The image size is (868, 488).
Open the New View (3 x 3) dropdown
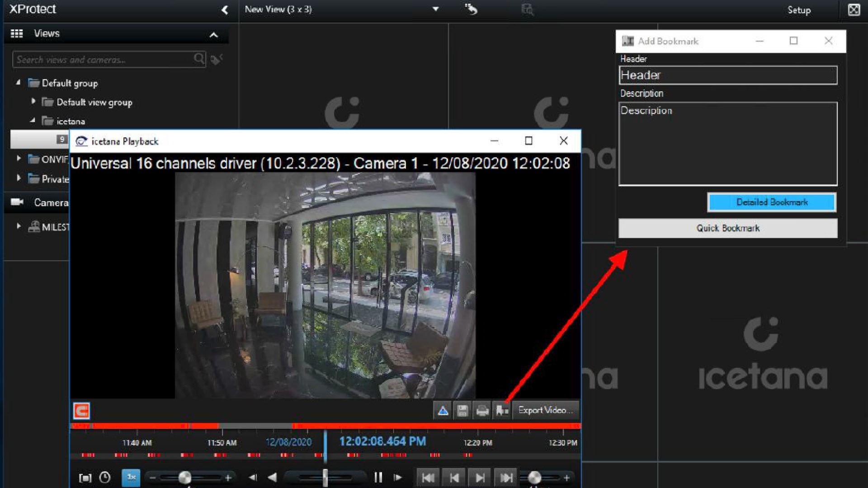(x=435, y=9)
